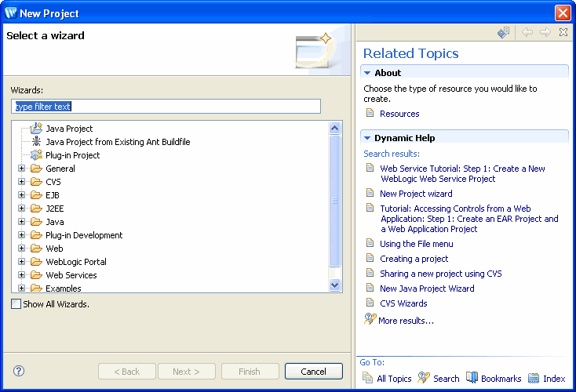
Task: Expand the Web tree node
Action: click(22, 249)
